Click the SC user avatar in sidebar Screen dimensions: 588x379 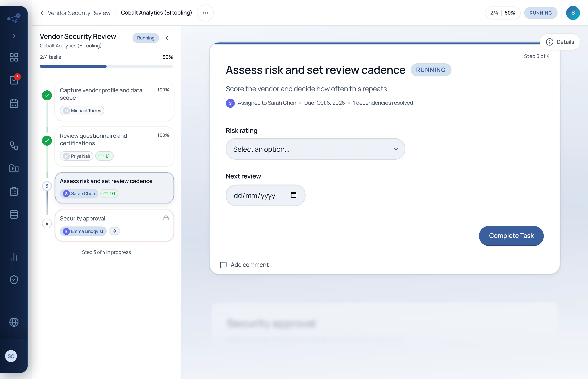(11, 356)
